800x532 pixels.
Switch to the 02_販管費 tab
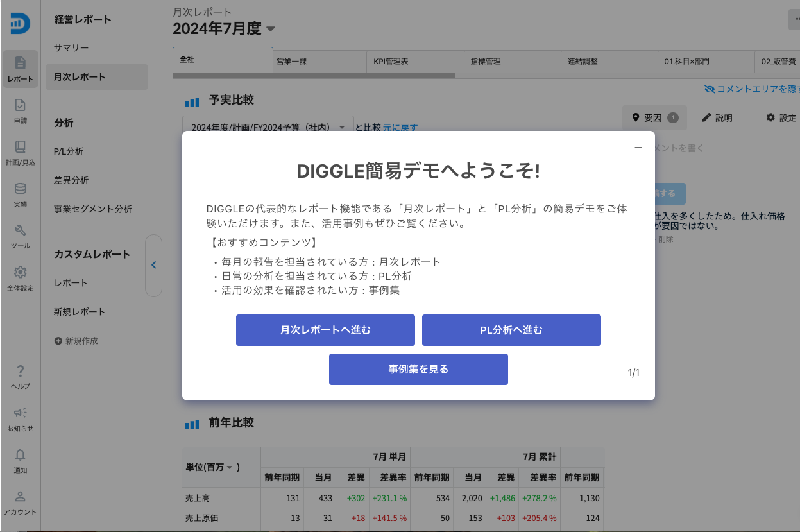(x=778, y=62)
